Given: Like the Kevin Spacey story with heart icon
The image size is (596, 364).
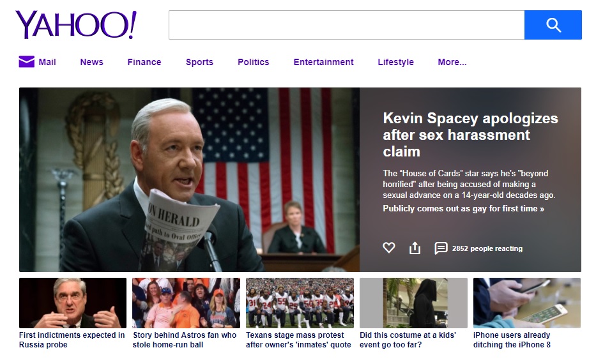Looking at the screenshot, I should tap(389, 248).
